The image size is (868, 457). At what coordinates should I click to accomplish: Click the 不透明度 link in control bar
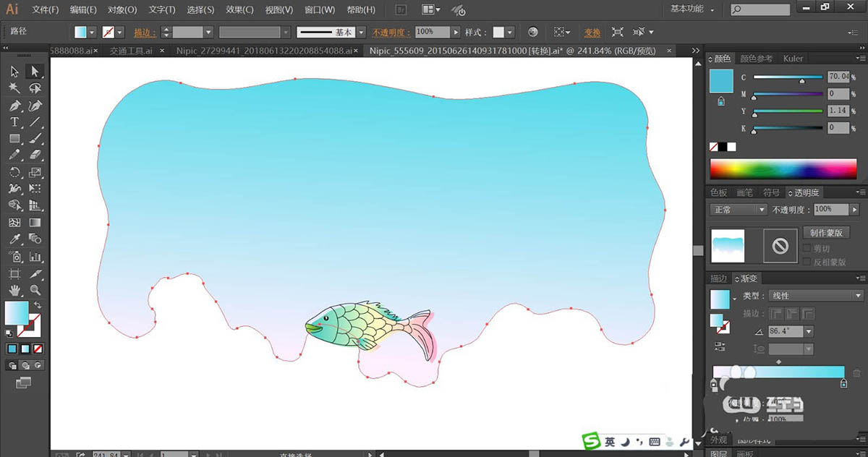[x=391, y=33]
